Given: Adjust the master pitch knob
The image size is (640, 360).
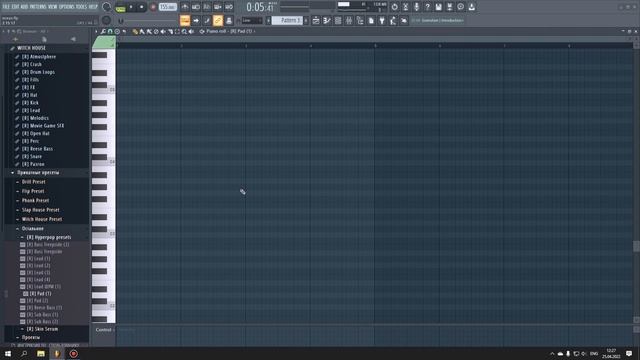Looking at the screenshot, I should 107,20.
